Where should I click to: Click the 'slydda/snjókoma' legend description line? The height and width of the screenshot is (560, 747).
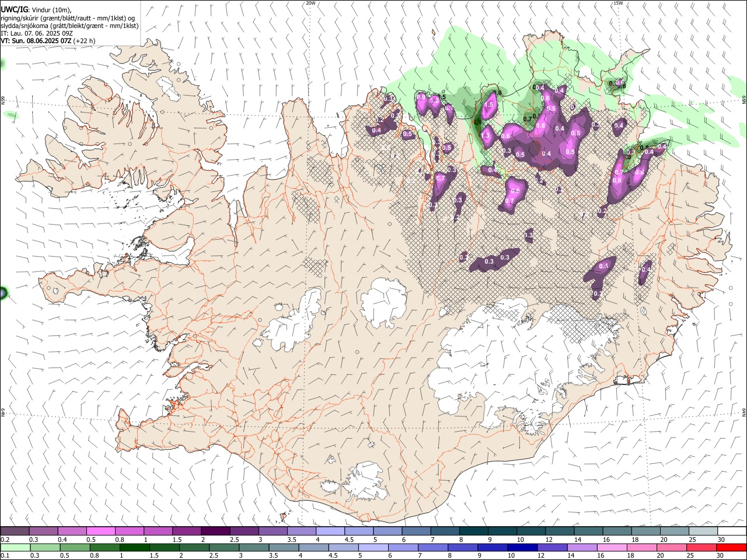pyautogui.click(x=69, y=26)
